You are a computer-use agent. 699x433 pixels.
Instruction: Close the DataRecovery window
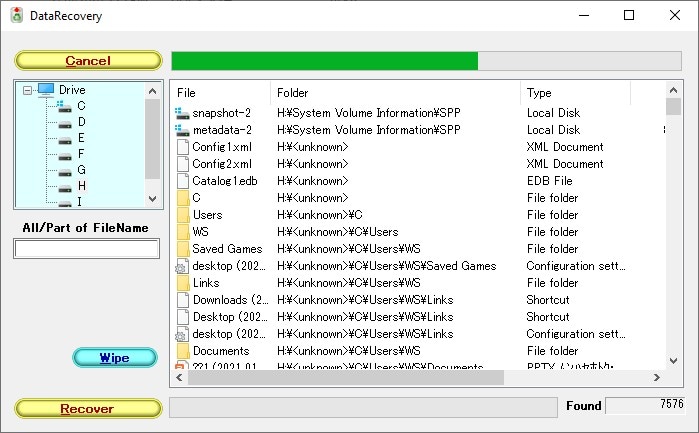(675, 15)
